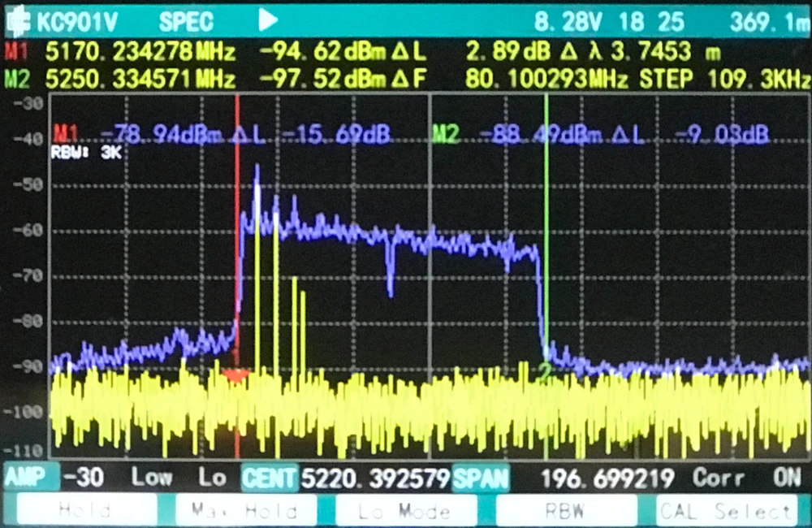
Task: Click the highlighted SPAN chip
Action: pos(481,478)
